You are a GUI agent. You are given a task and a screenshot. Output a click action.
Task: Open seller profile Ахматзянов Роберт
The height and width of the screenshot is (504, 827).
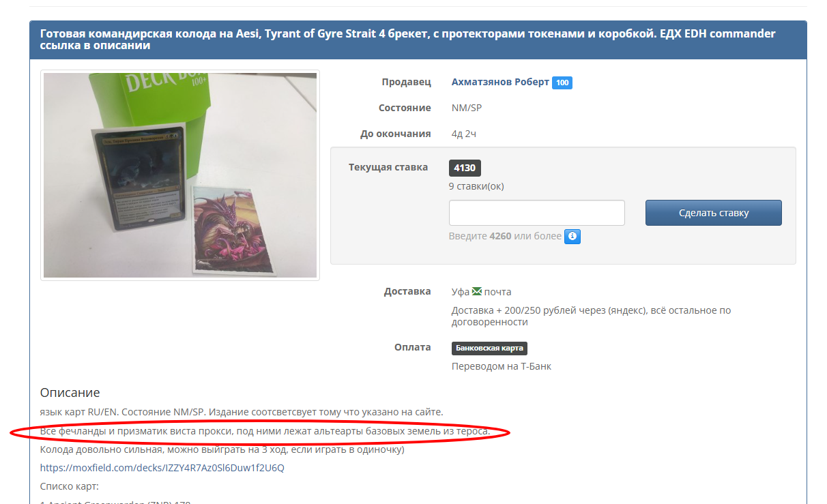point(500,82)
